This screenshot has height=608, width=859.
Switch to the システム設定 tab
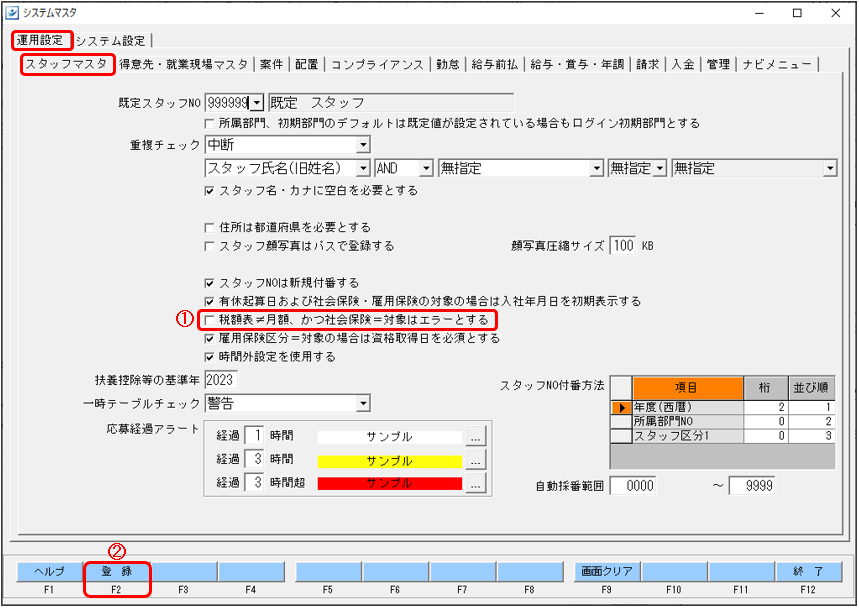point(111,41)
